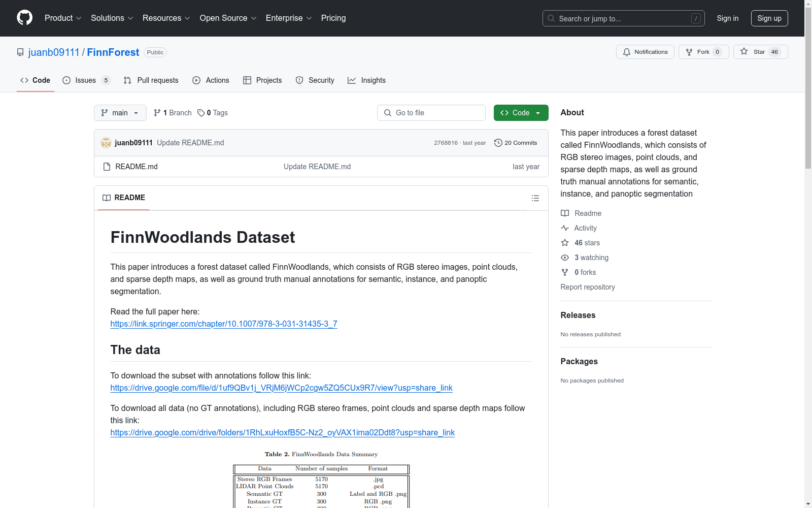
Task: Click the tag icon next to 0 Tags
Action: 201,113
